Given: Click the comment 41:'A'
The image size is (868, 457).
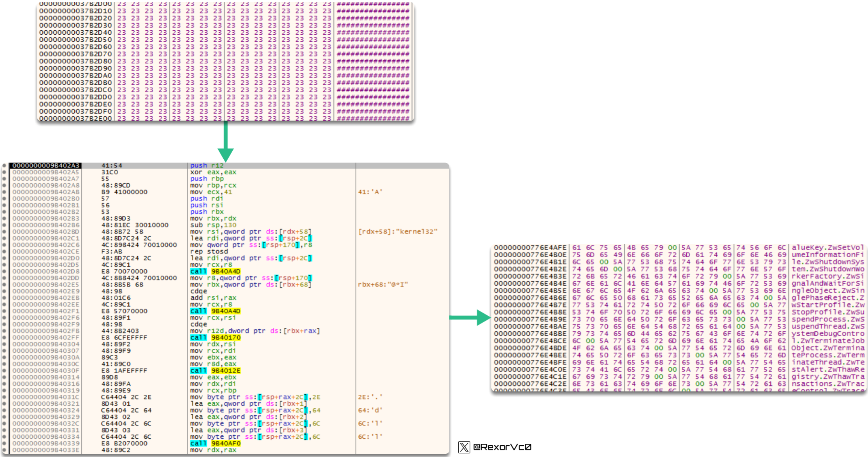Looking at the screenshot, I should point(370,192).
